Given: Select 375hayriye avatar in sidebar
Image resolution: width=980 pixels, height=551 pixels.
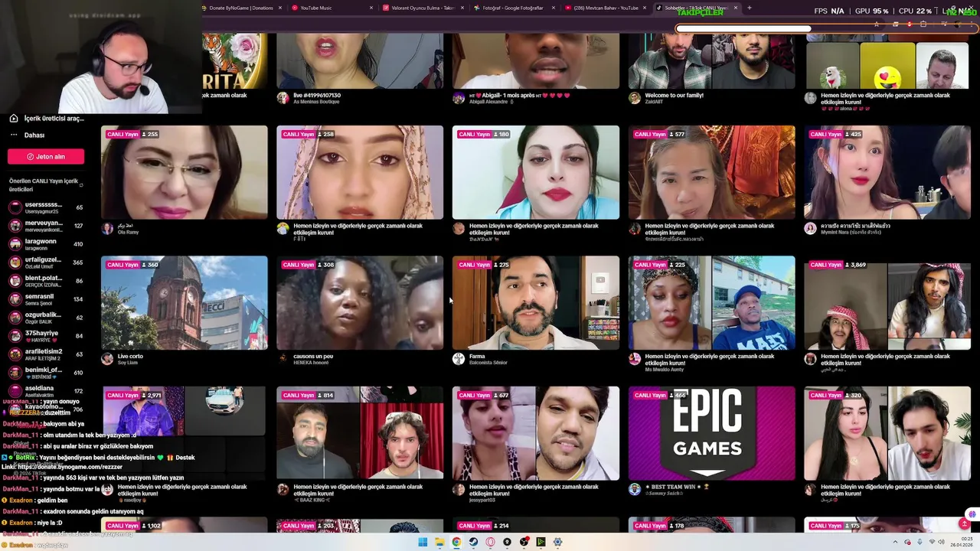Looking at the screenshot, I should [15, 336].
